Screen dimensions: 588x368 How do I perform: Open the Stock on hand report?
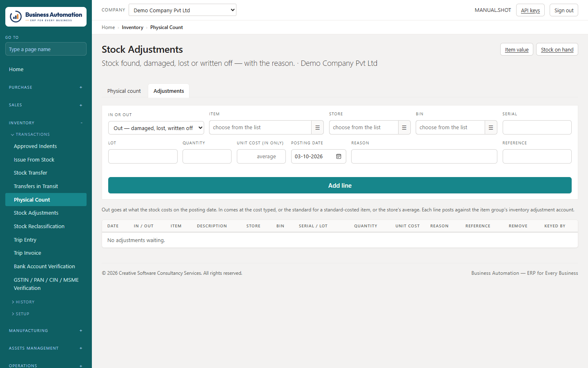[557, 49]
